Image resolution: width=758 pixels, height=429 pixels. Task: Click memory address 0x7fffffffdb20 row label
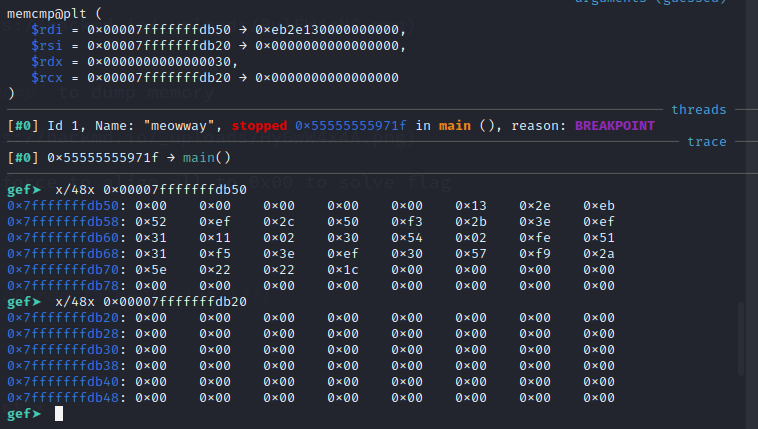65,317
